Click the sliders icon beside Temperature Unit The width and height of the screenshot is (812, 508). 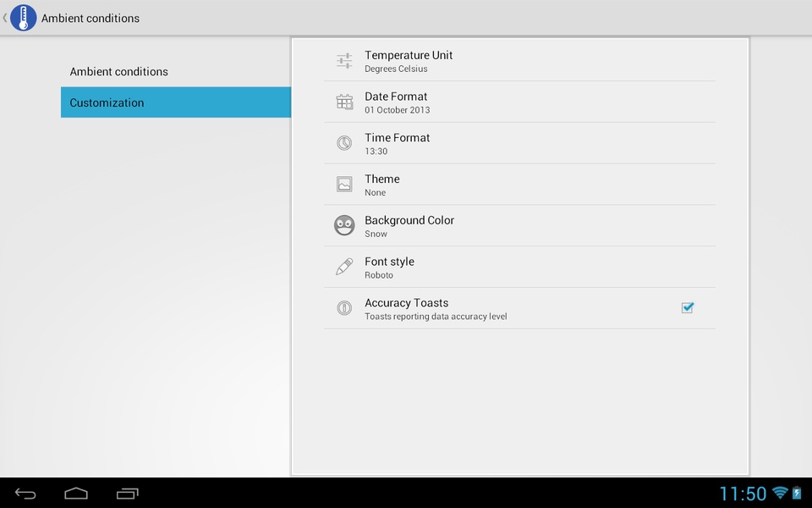pos(344,61)
